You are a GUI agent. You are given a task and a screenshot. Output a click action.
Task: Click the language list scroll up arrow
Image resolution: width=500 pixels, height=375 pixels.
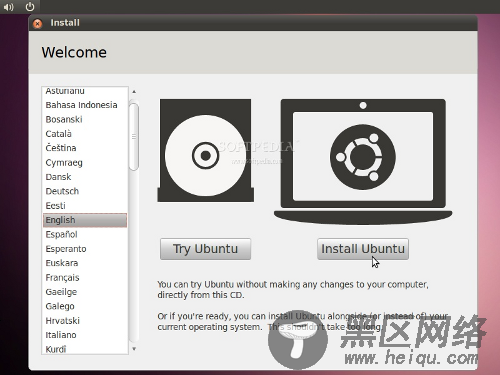[134, 92]
